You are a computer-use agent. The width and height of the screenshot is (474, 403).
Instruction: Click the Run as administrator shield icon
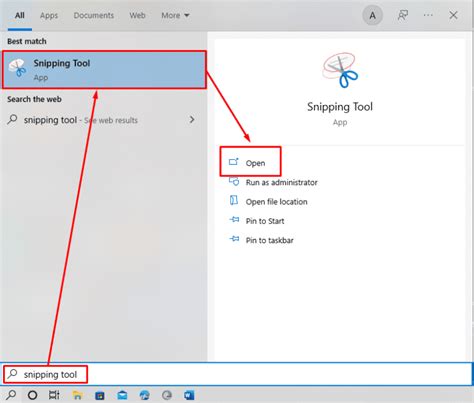coord(234,182)
